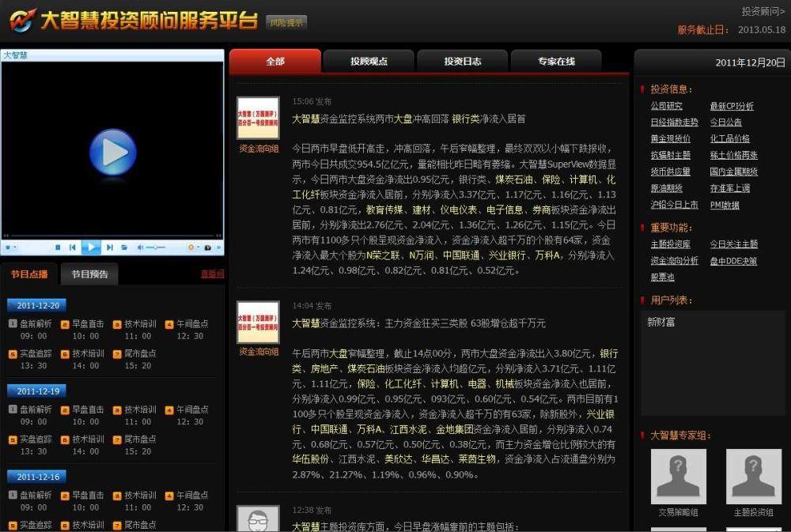The height and width of the screenshot is (532, 791).
Task: Open the player menu dropdown at the control bar's left end
Action: [x=10, y=247]
